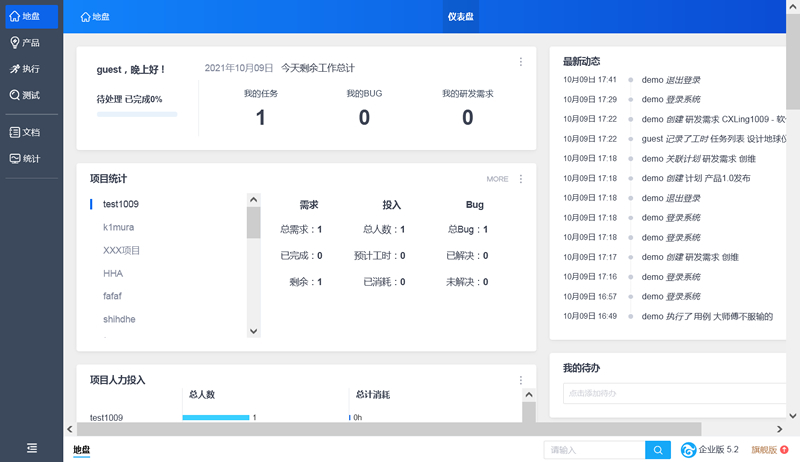The image size is (800, 462).
Task: Click the 地盘 breadcrumb in header
Action: (x=95, y=17)
